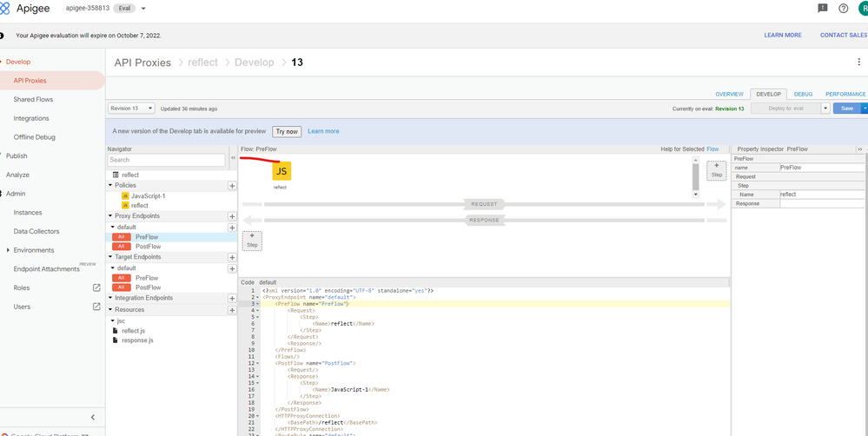Select the yellow JS reflect policy step
The height and width of the screenshot is (436, 868).
click(282, 171)
